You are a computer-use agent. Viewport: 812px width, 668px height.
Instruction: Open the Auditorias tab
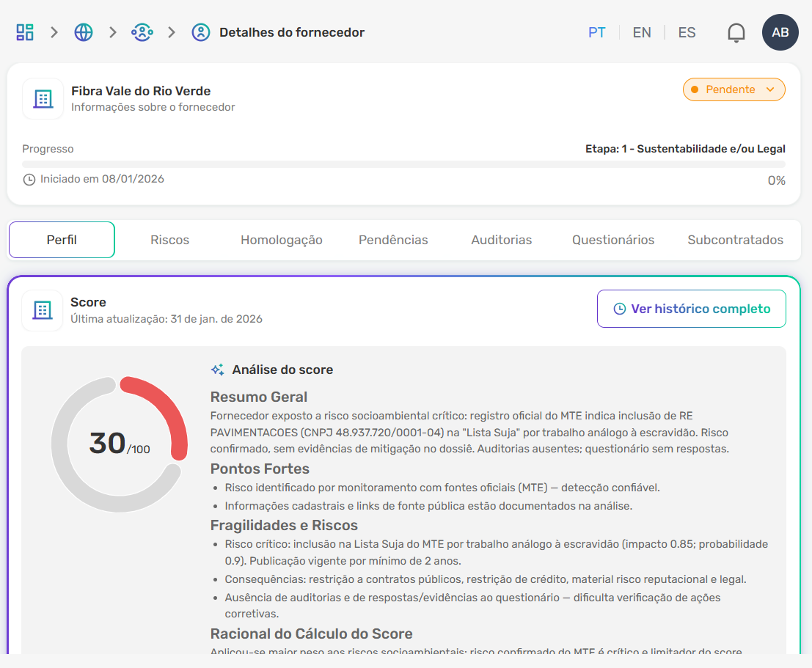click(x=501, y=240)
